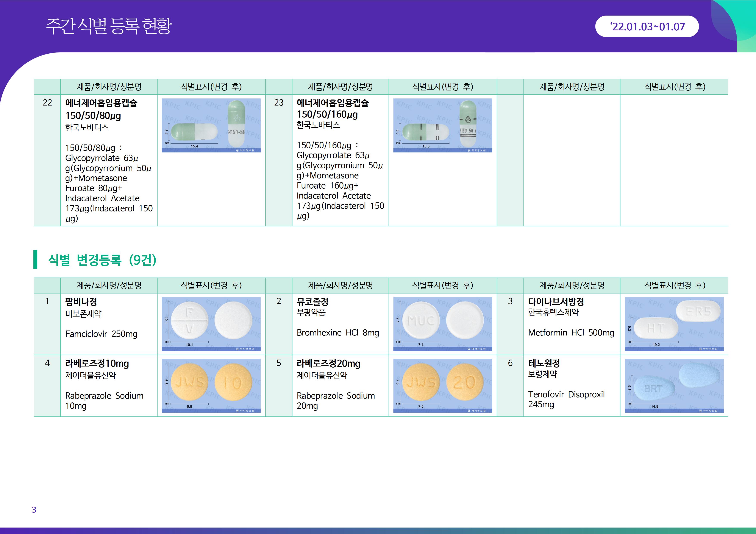Viewport: 756px width, 534px height.
Task: Click the 라베로즈정20mg JWS 20 tablet image
Action: point(442,386)
